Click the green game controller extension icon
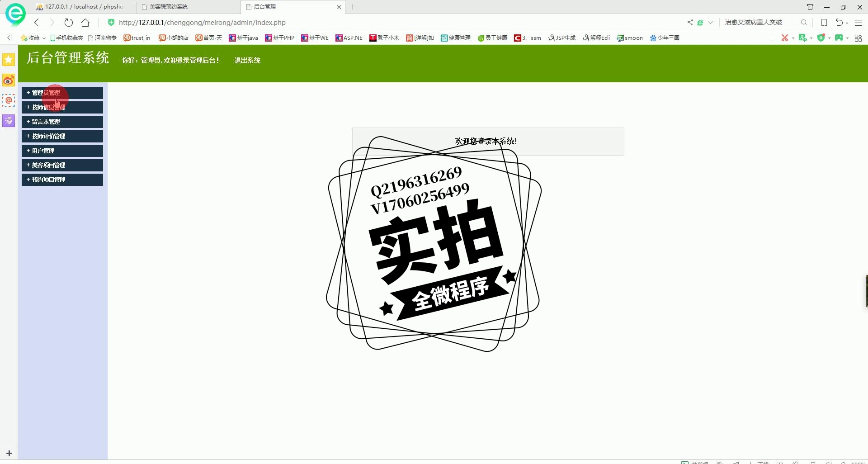Image resolution: width=868 pixels, height=464 pixels. pos(839,38)
